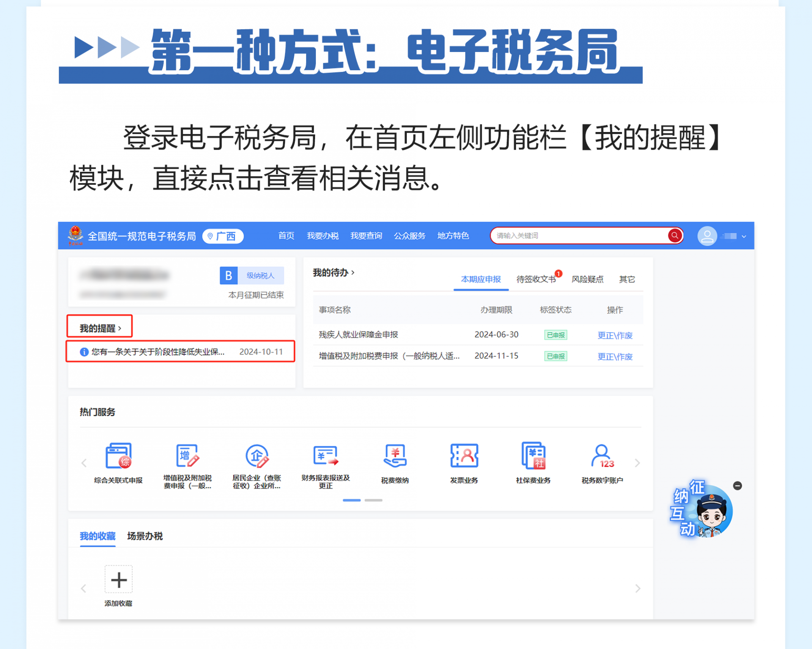Open 发票业务 service icon
Image resolution: width=812 pixels, height=649 pixels.
click(x=464, y=456)
